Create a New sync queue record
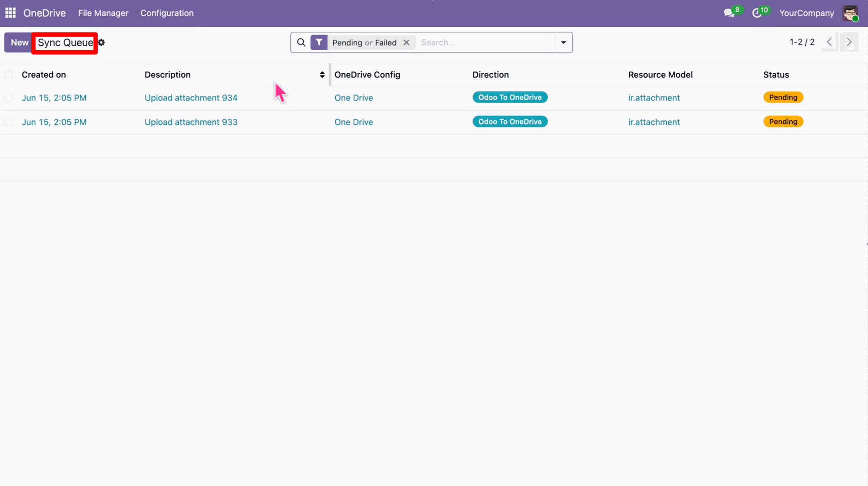This screenshot has width=868, height=486. 19,43
